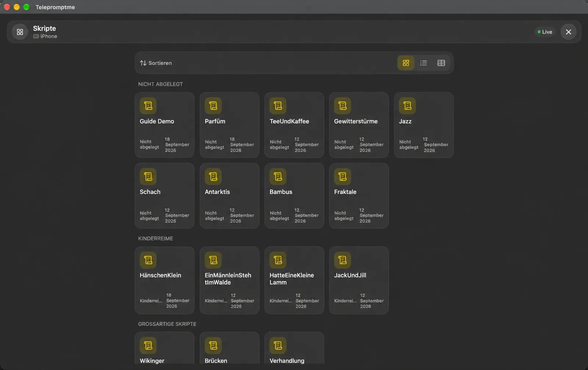Open the Fraktale script title
Image resolution: width=588 pixels, height=370 pixels.
(x=345, y=192)
